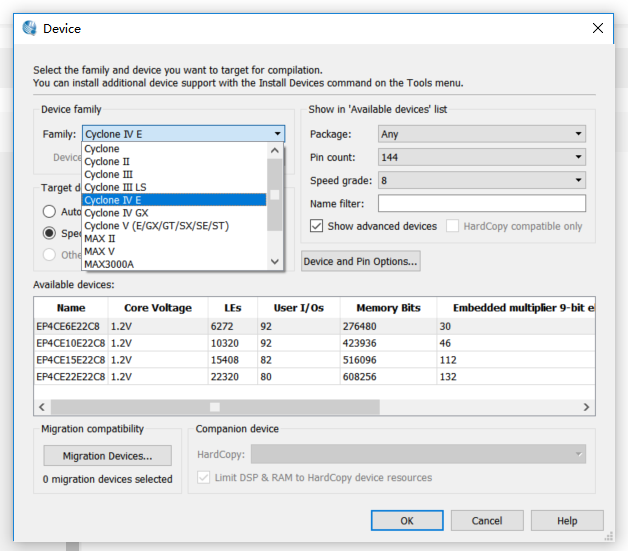Sort devices by Name column header
The height and width of the screenshot is (551, 628).
coord(71,308)
